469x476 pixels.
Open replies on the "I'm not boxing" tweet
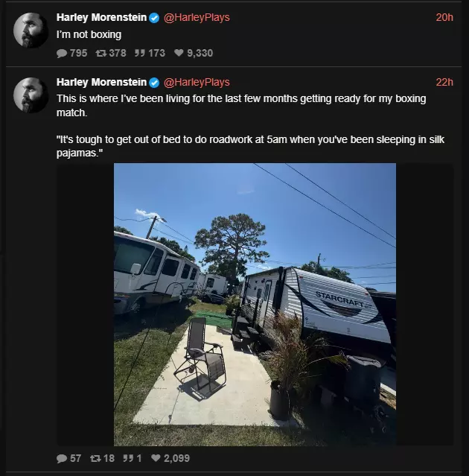[72, 53]
